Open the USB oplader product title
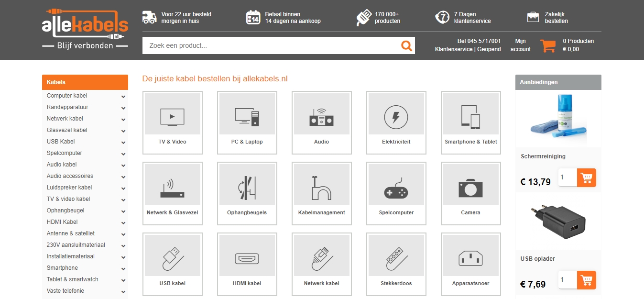644x299 pixels. coord(538,259)
